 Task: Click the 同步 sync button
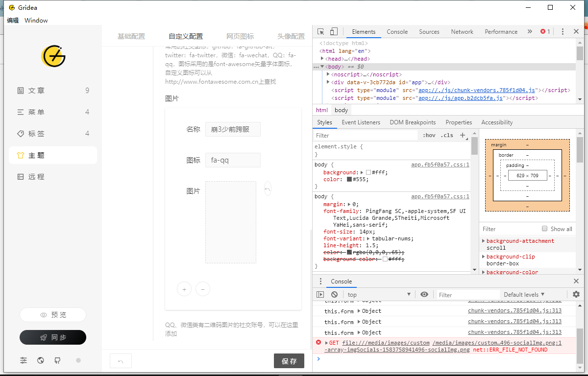click(x=53, y=337)
